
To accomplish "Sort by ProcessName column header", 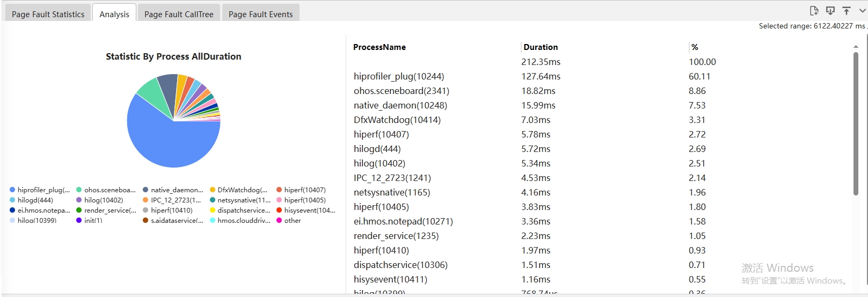I will 380,47.
